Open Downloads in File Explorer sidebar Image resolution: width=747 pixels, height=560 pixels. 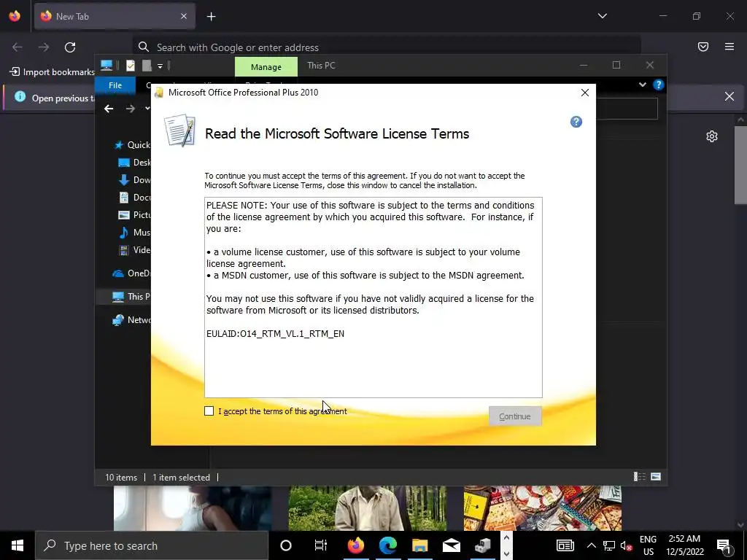pyautogui.click(x=134, y=180)
